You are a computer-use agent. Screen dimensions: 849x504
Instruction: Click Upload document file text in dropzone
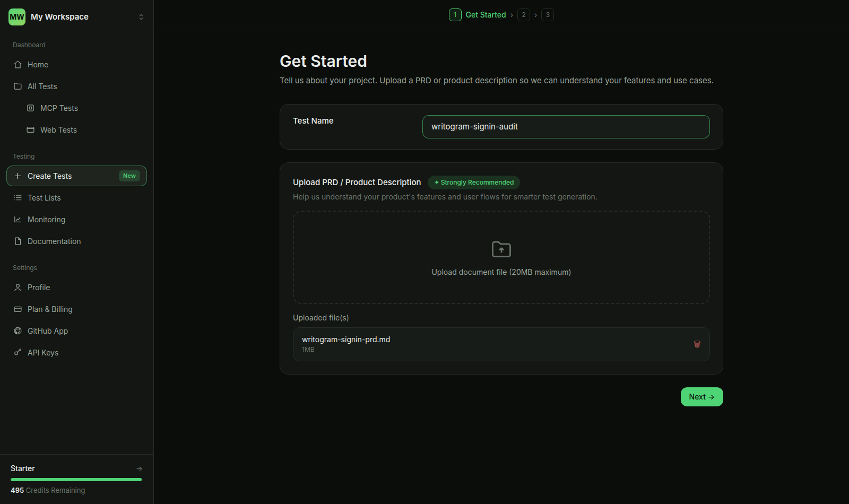coord(501,272)
